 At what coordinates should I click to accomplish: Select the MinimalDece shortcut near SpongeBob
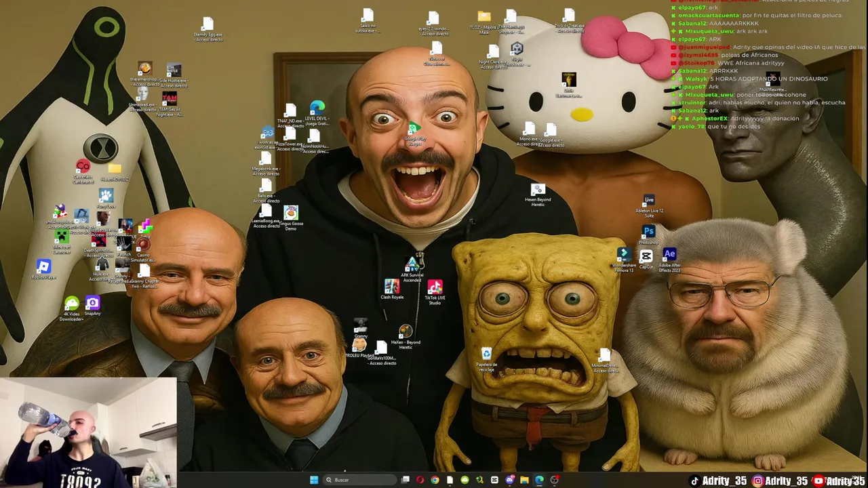pyautogui.click(x=604, y=357)
